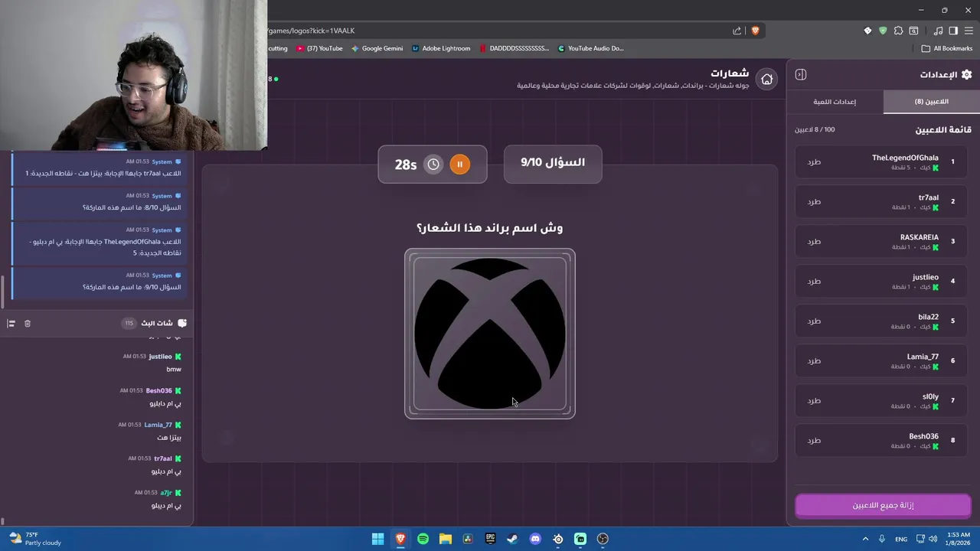Kick player Lamia_77
Viewport: 980px width, 551px height.
tap(814, 360)
